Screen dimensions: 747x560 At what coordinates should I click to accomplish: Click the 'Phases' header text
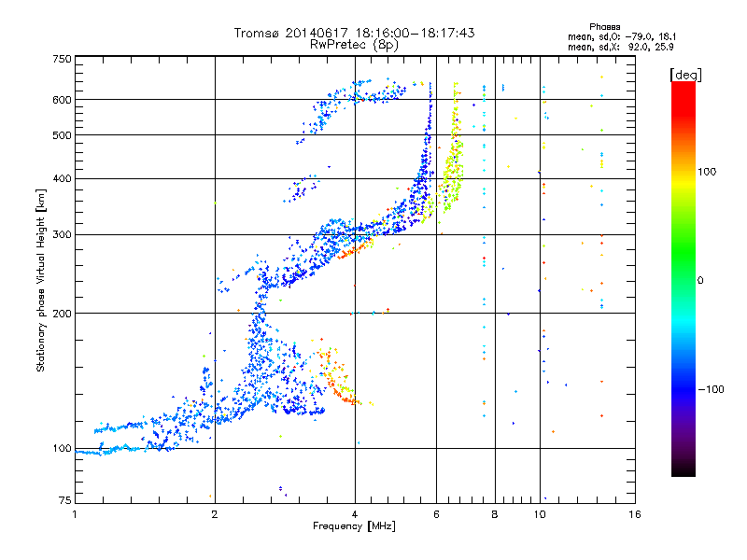(x=604, y=27)
